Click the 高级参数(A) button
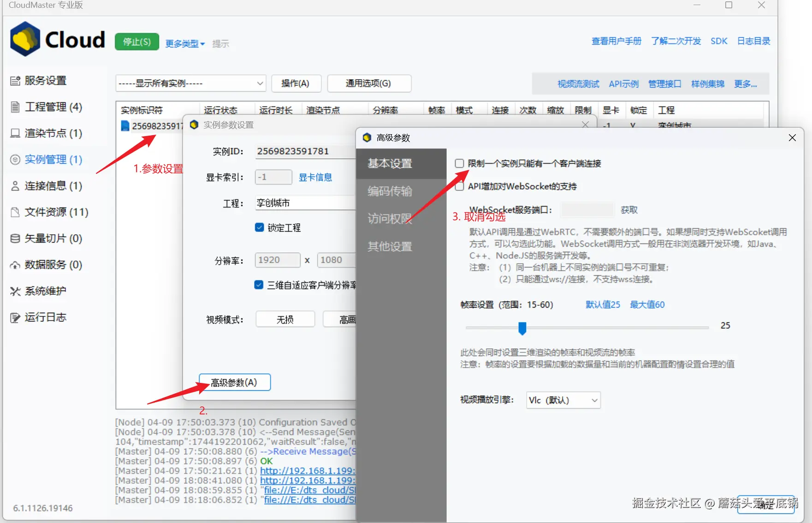The width and height of the screenshot is (812, 523). (235, 382)
